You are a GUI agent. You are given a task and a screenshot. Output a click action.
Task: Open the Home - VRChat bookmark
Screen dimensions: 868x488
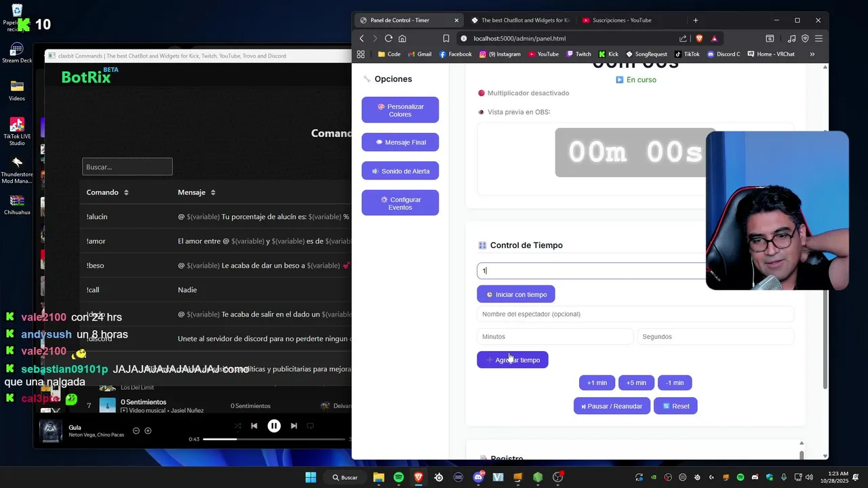point(770,54)
